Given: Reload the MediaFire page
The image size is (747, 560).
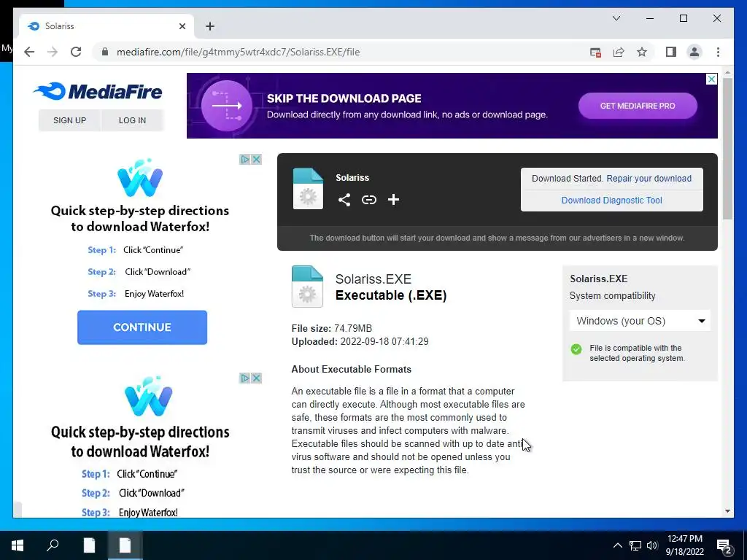Looking at the screenshot, I should (76, 52).
